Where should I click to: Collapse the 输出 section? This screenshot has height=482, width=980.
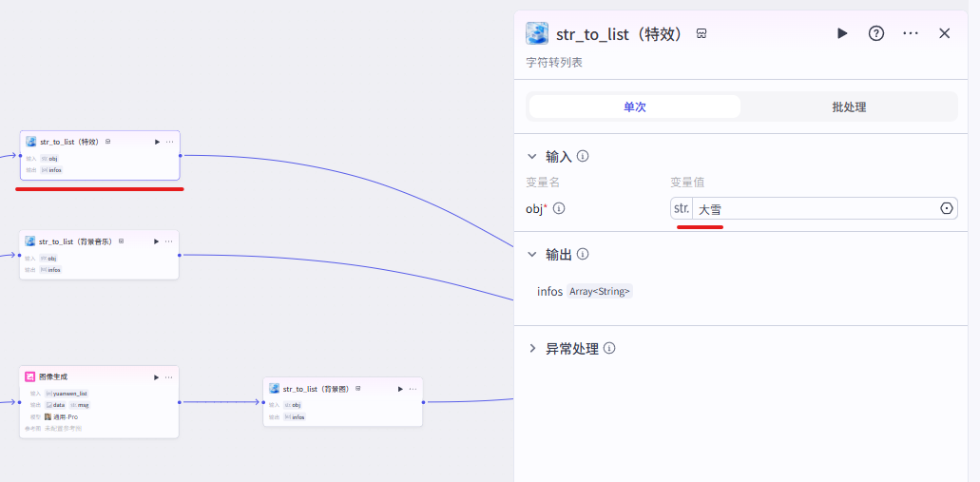(x=532, y=254)
